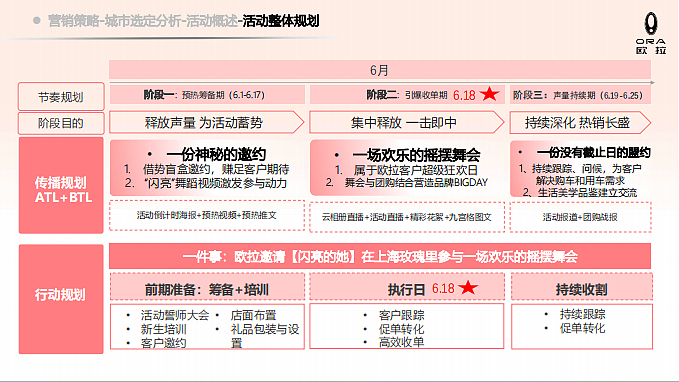Screen dimensions: 679x382
Task: Select the slide title 活动整体规划
Action: 281,21
